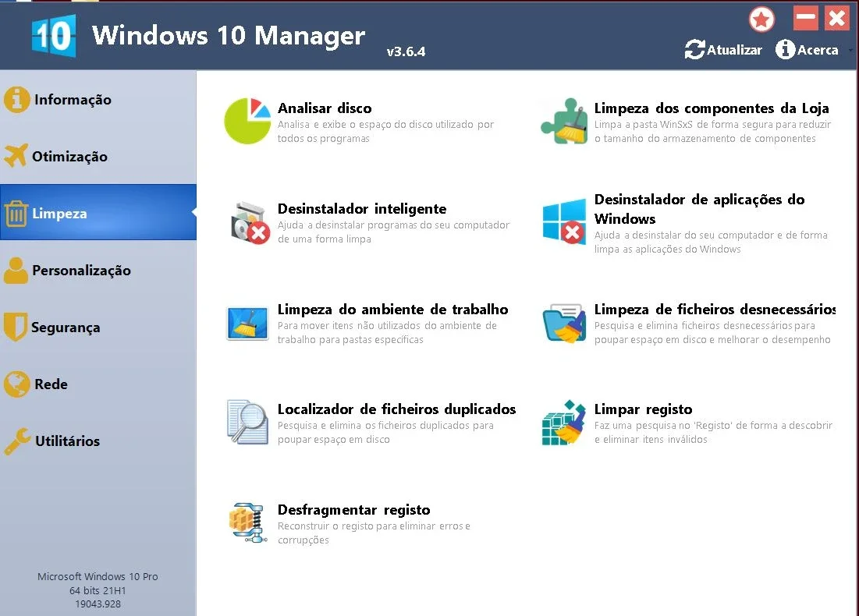The width and height of the screenshot is (859, 616).
Task: Click the Microsoft Windows 10 Pro text
Action: pyautogui.click(x=98, y=576)
